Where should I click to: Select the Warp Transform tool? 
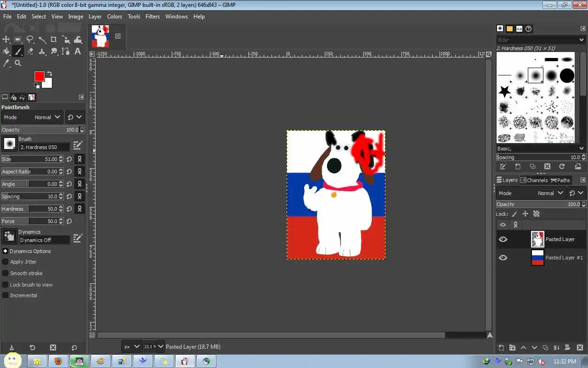point(78,40)
